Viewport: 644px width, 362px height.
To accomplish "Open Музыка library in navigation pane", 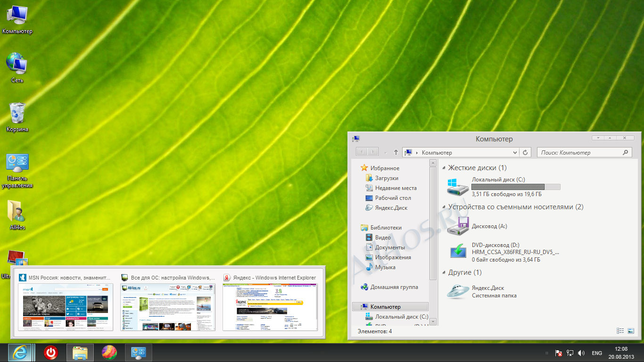I will [x=380, y=267].
